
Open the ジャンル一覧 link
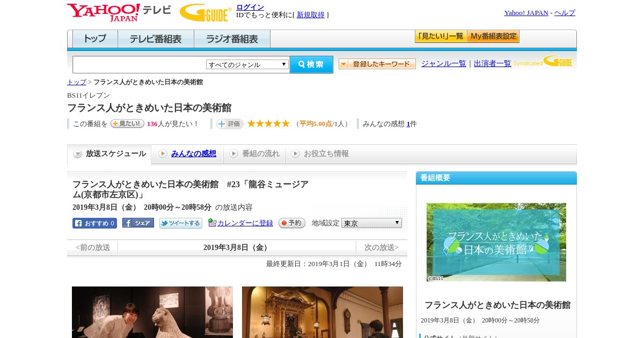[x=444, y=64]
